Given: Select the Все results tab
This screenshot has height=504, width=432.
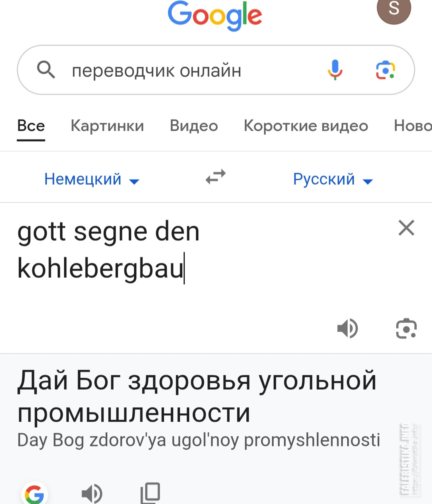Looking at the screenshot, I should (31, 126).
